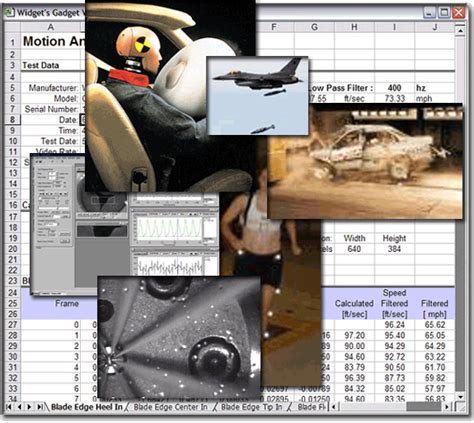The width and height of the screenshot is (474, 423).
Task: Select the partially shown Blade Fl sheet tab
Action: pos(311,407)
